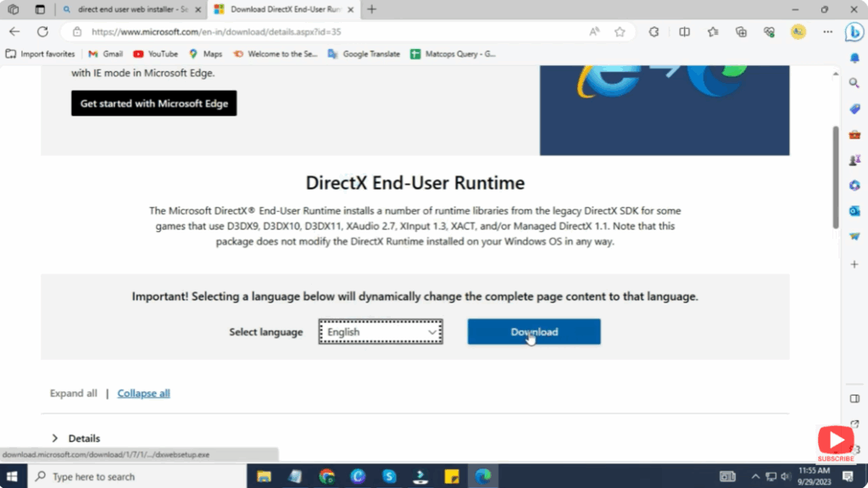The width and height of the screenshot is (868, 488).
Task: Click the Download button
Action: pyautogui.click(x=533, y=331)
